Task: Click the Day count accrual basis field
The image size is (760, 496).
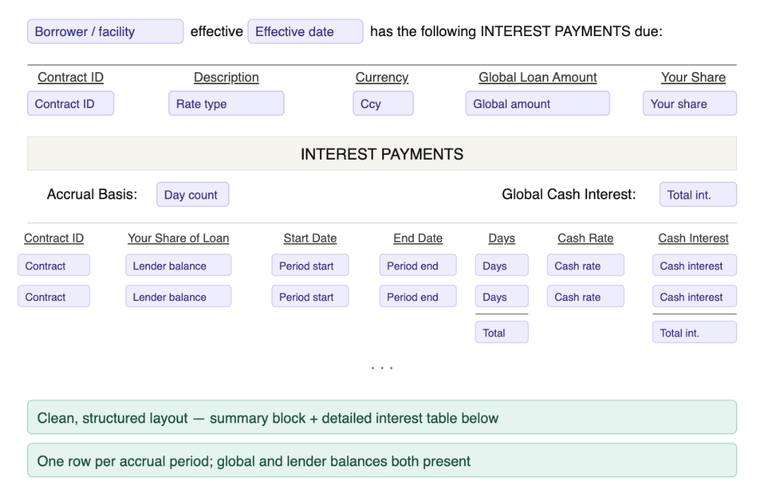Action: [192, 195]
